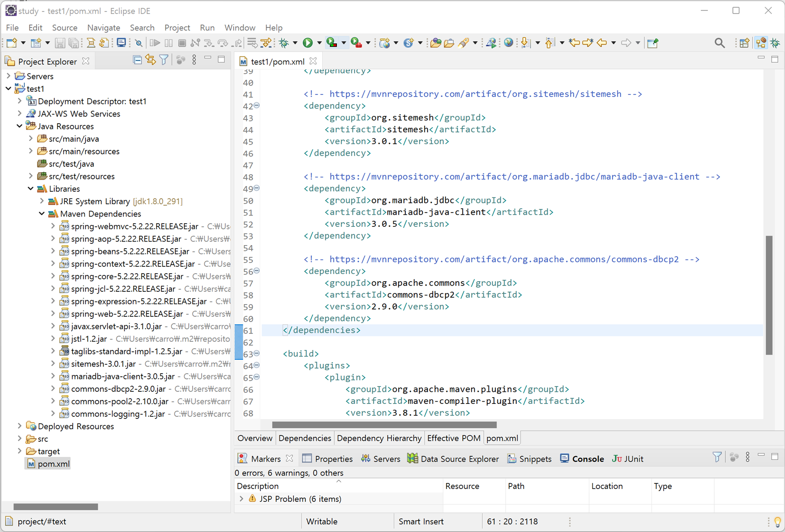This screenshot has height=532, width=785.
Task: Expand JSP Problem (6 items) row
Action: click(242, 499)
